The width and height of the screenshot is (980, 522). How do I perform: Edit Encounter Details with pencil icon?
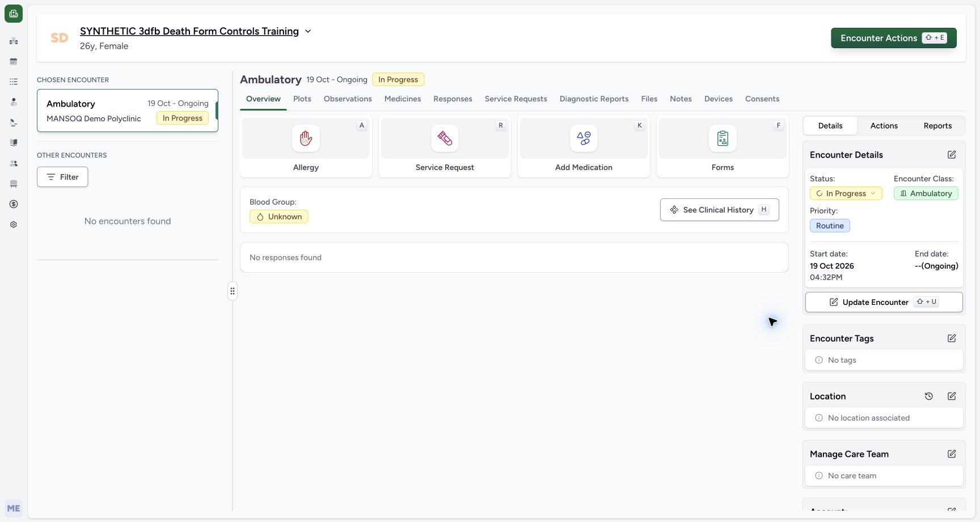click(952, 155)
